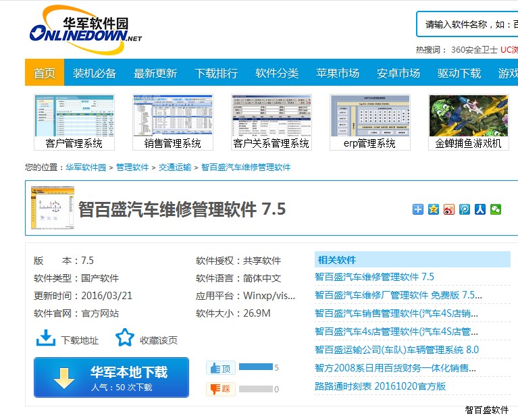Image resolution: width=518 pixels, height=420 pixels.
Task: Share via Tencent Weibo icon
Action: (465, 209)
